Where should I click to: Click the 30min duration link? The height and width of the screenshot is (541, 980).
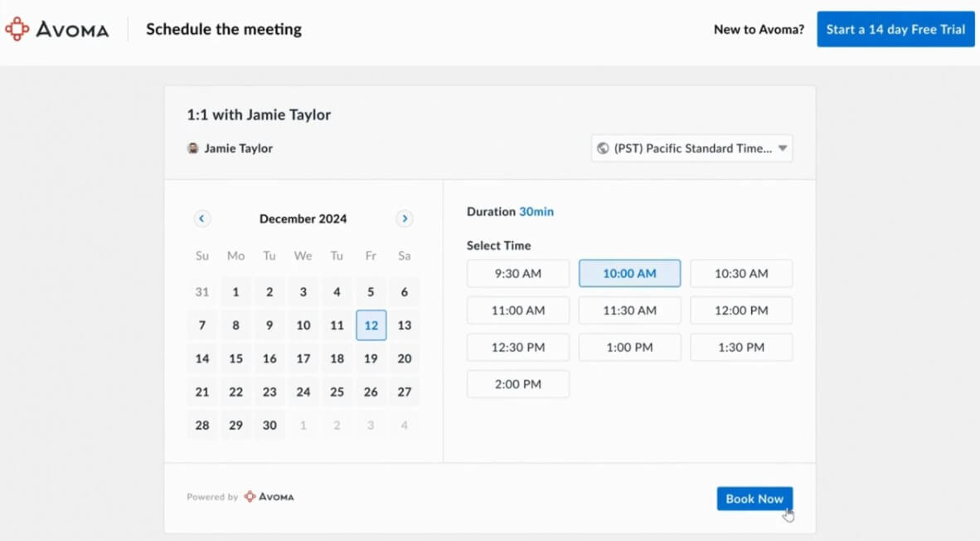point(536,212)
